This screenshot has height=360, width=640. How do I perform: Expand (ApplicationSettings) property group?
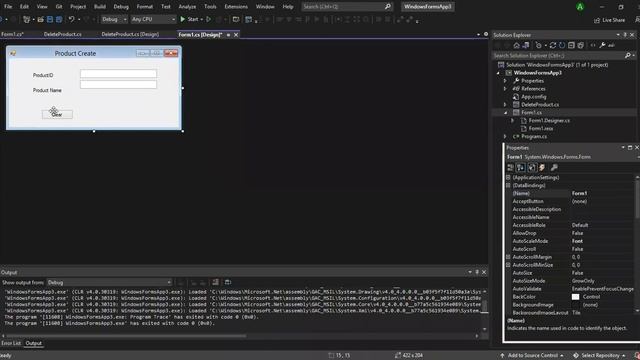click(x=508, y=178)
